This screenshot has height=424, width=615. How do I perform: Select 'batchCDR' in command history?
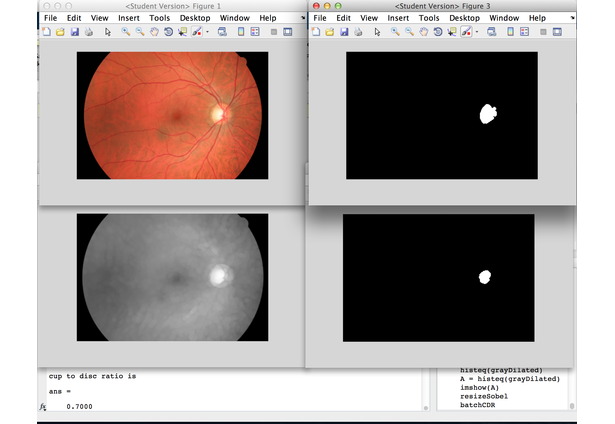point(477,405)
